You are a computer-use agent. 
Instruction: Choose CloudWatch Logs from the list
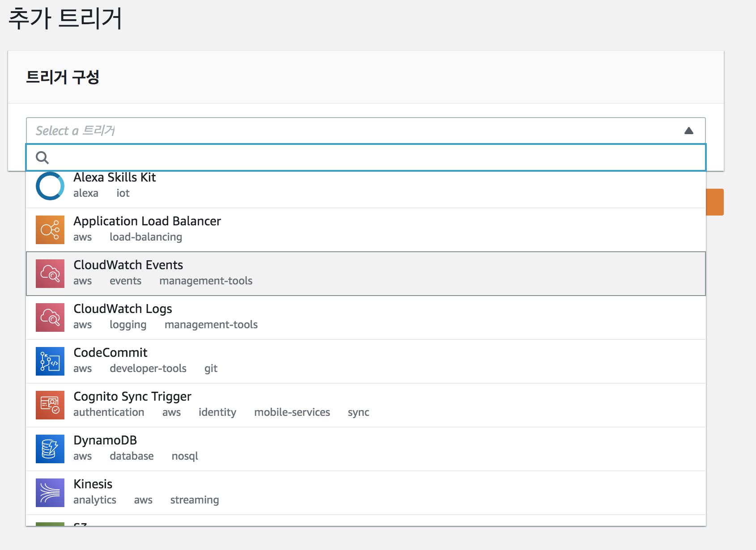[x=366, y=317]
